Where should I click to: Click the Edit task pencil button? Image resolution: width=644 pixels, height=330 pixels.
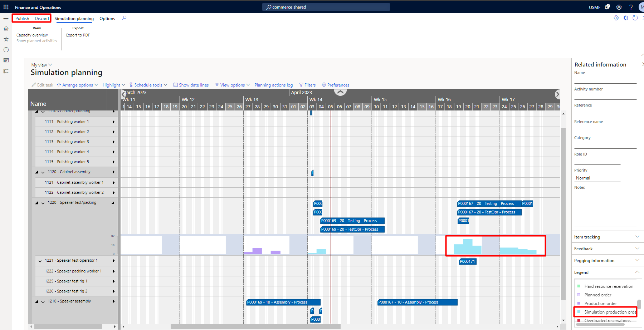[x=42, y=85]
